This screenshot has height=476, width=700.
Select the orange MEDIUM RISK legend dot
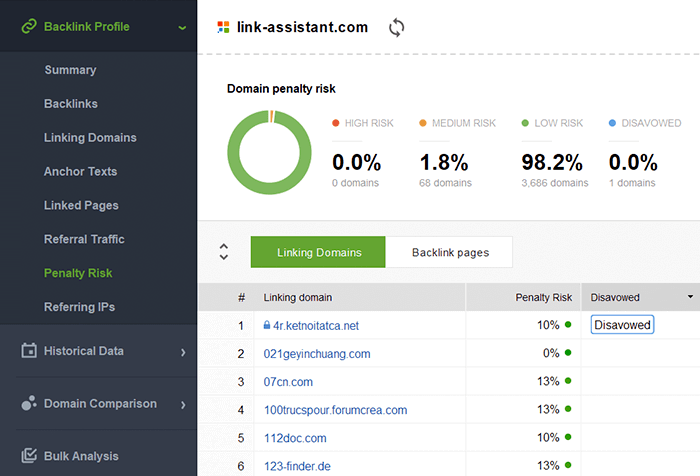pyautogui.click(x=423, y=123)
